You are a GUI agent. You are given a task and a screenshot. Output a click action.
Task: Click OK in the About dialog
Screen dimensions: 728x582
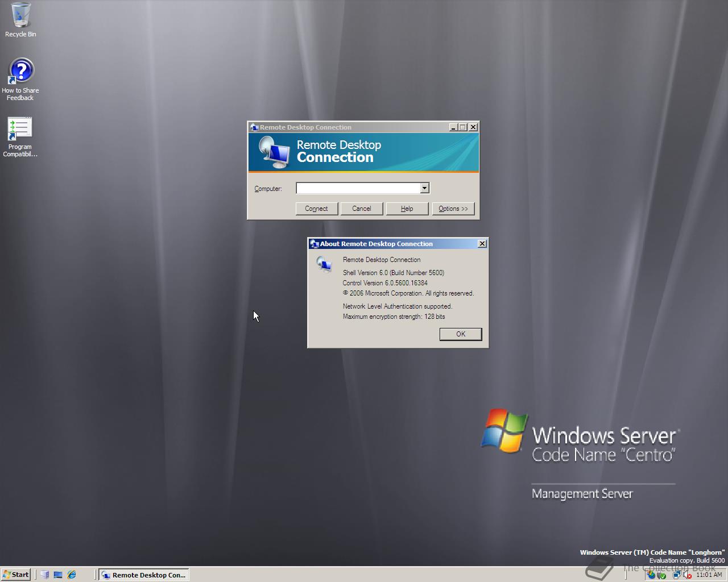(461, 334)
